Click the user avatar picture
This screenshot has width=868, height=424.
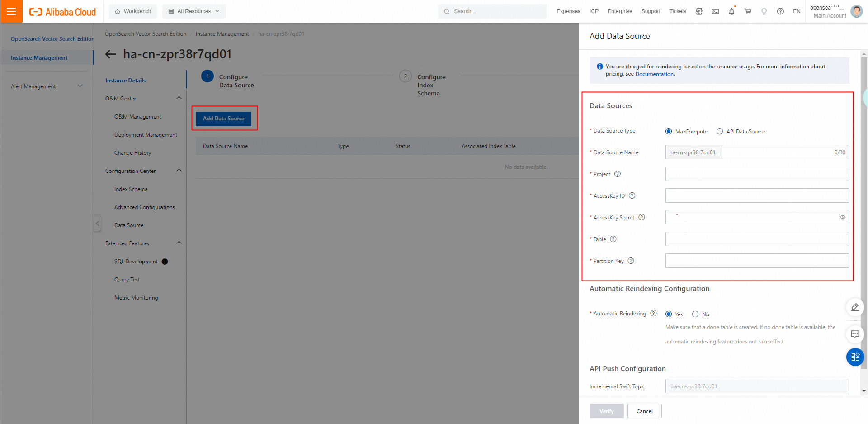(856, 11)
